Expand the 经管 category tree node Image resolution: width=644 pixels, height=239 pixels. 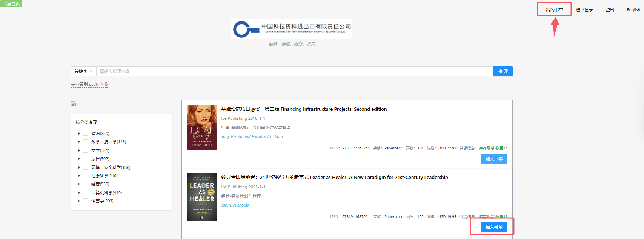pyautogui.click(x=79, y=184)
